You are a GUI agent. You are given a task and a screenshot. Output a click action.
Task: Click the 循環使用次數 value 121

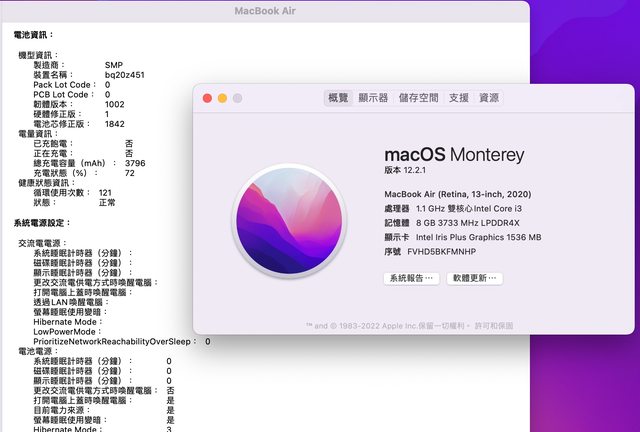pyautogui.click(x=105, y=192)
